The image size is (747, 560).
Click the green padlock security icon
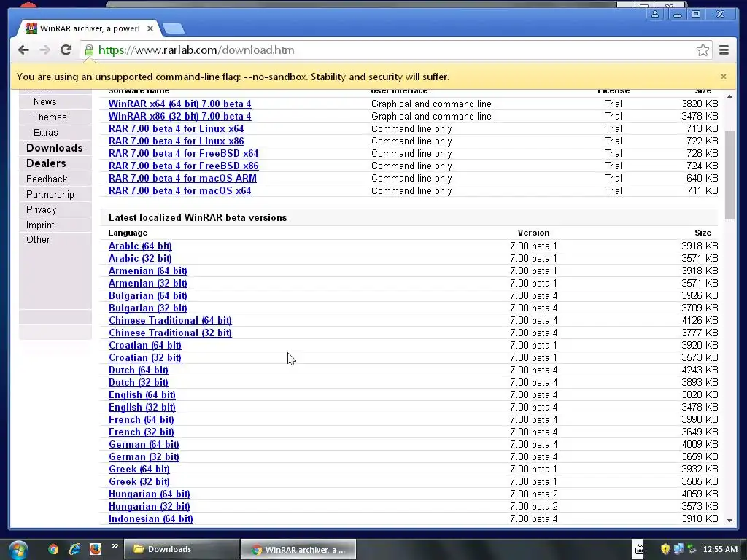(x=89, y=50)
